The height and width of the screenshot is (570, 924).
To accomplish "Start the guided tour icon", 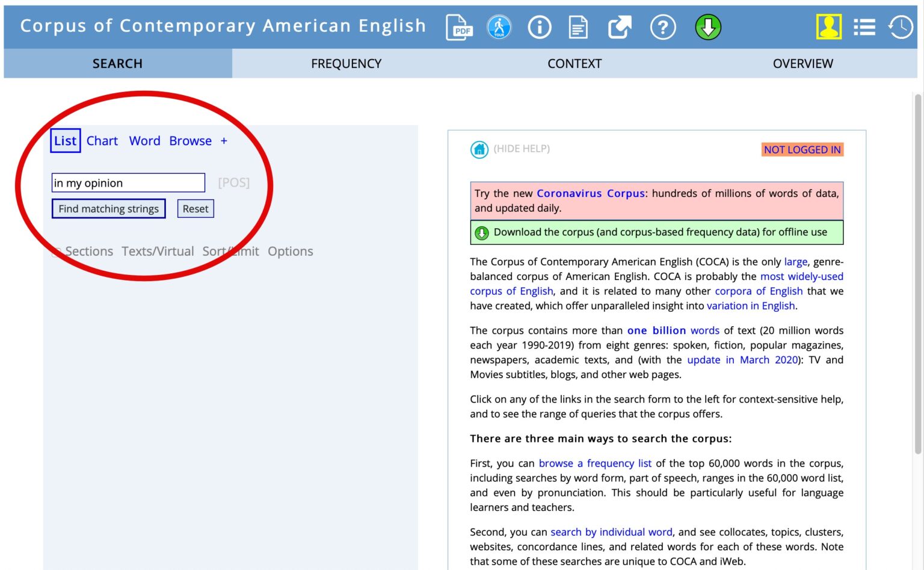I will (x=499, y=27).
